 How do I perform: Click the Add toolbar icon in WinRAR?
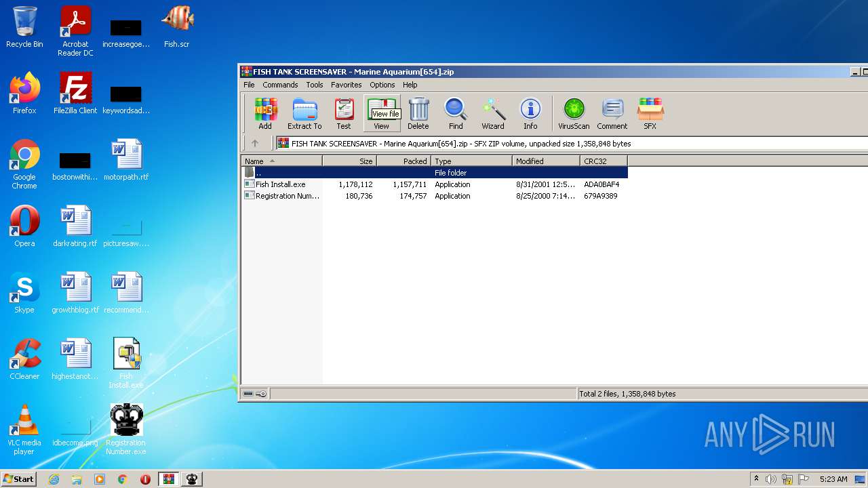pos(265,113)
